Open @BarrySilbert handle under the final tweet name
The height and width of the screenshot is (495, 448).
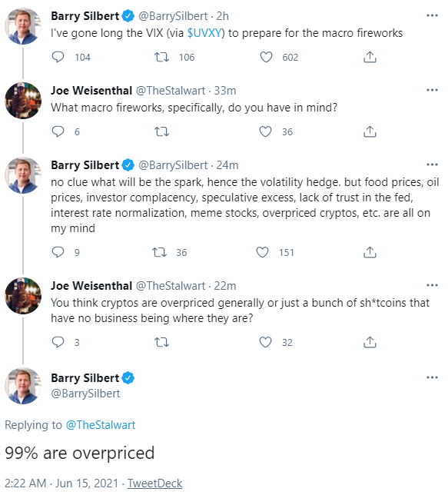point(85,394)
